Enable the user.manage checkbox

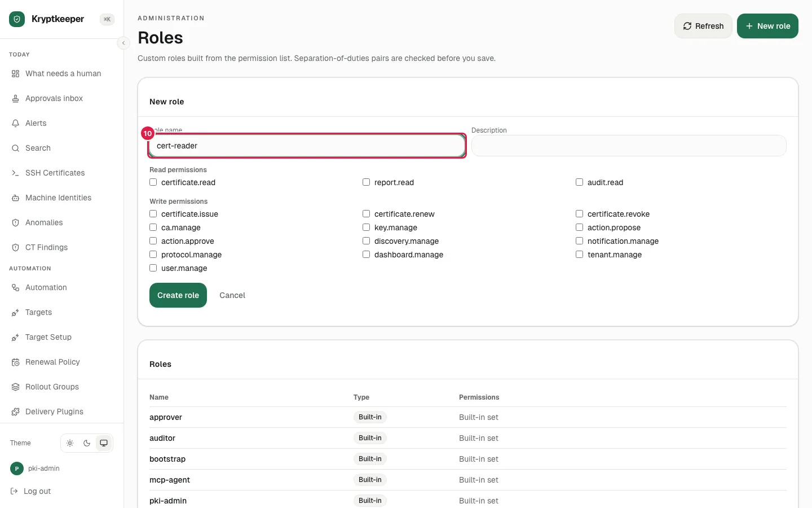153,268
